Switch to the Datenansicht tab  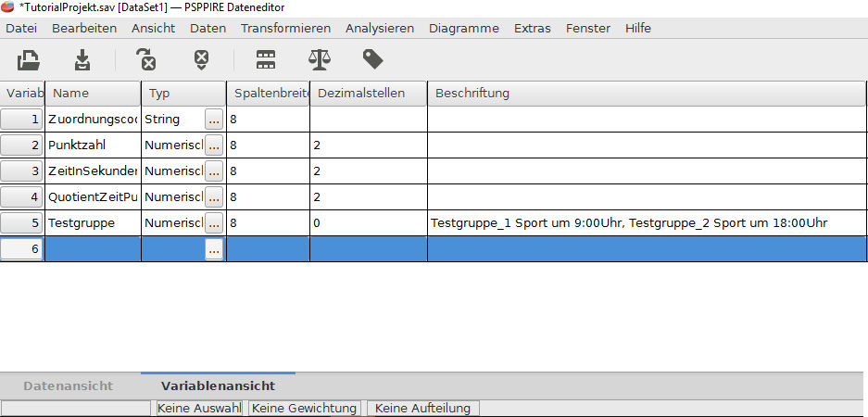(x=68, y=385)
